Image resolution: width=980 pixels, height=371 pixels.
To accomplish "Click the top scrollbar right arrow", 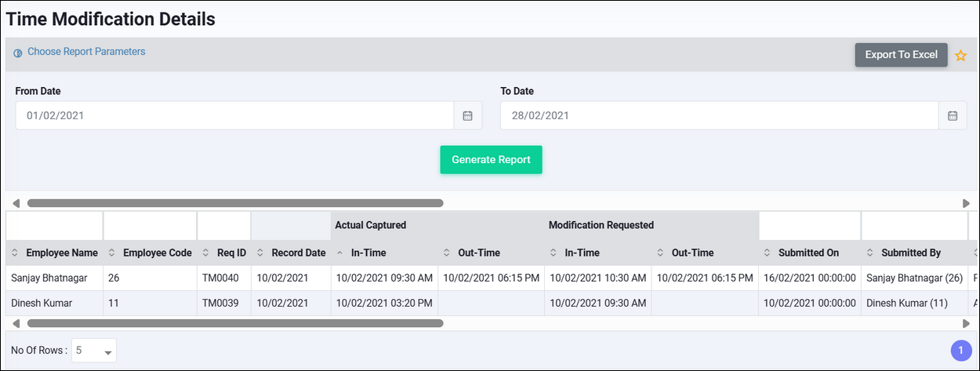I will [x=966, y=203].
